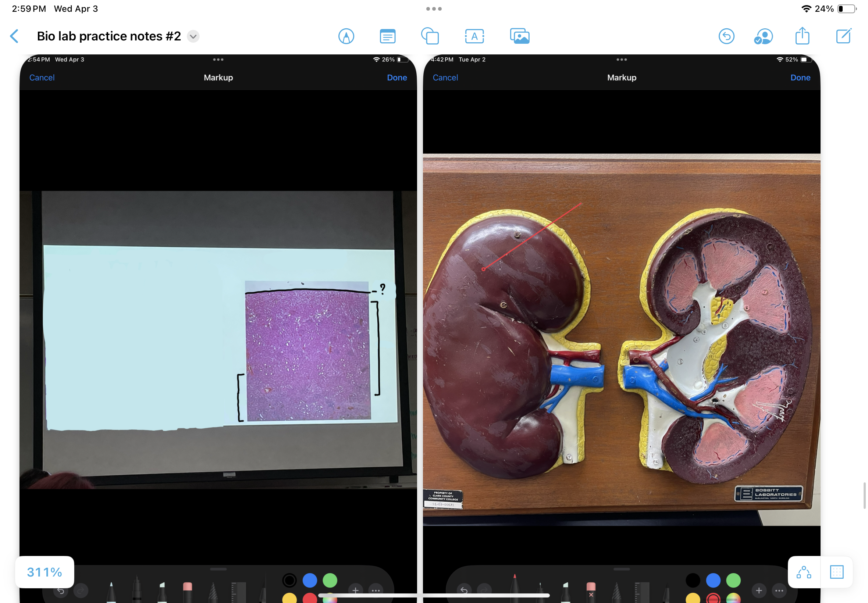Click three dots atop left Markup screenshot
The height and width of the screenshot is (603, 868).
pos(218,59)
